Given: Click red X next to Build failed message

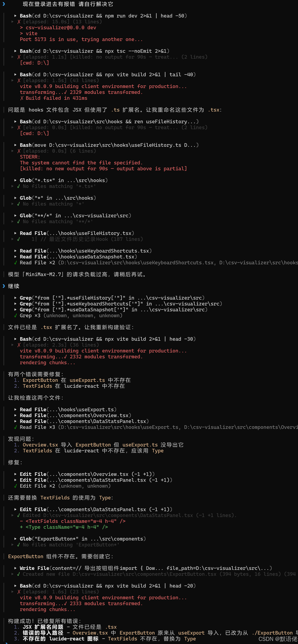Looking at the screenshot, I should [22, 98].
